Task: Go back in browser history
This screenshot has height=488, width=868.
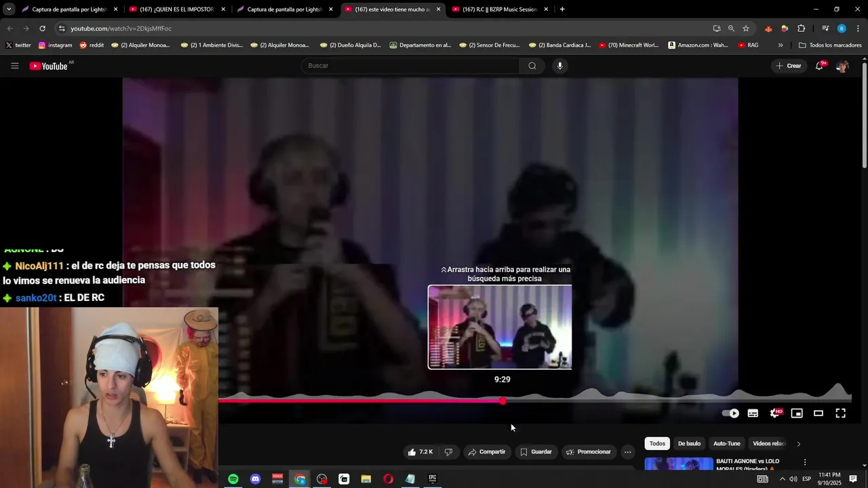Action: point(10,28)
